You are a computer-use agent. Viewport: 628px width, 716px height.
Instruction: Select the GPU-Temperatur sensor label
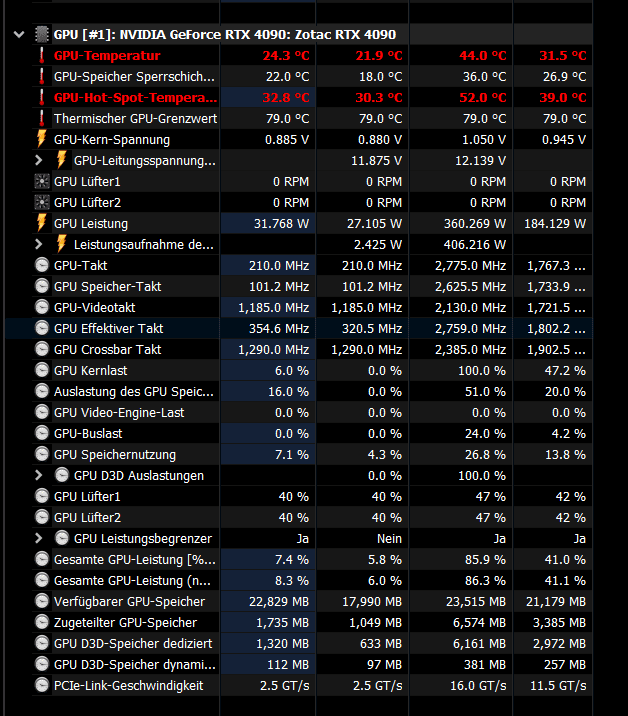click(107, 56)
